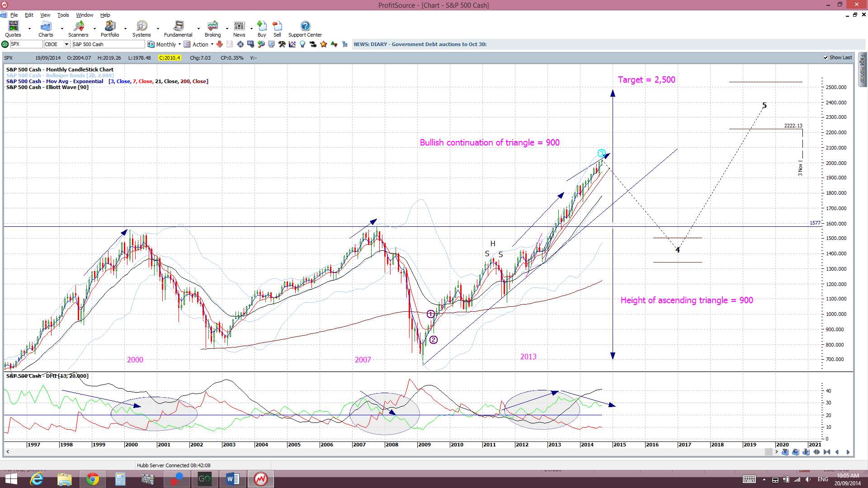This screenshot has height=488, width=868.
Task: Open the Quotes toolbar icon
Action: coord(13,29)
